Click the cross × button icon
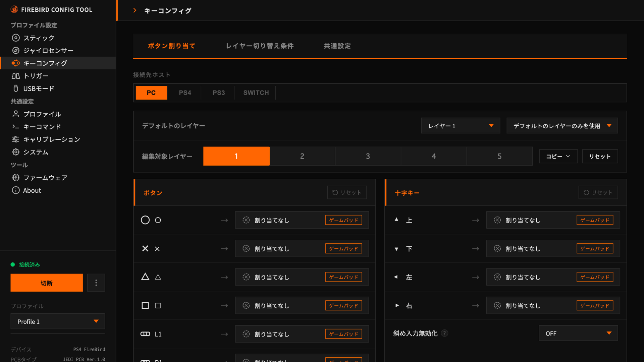Image resolution: width=644 pixels, height=362 pixels. [x=145, y=248]
